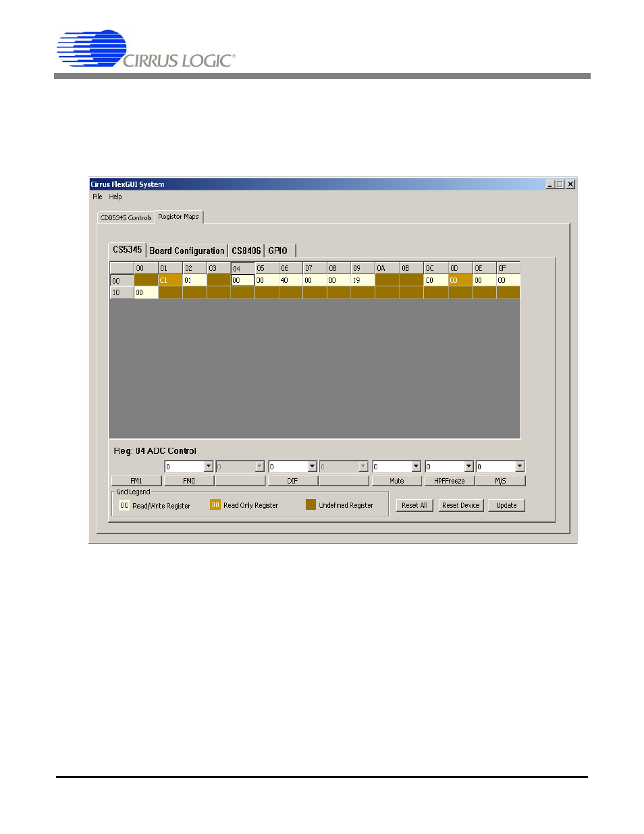The image size is (644, 834).
Task: Select register cell 0F in row 00
Action: (x=508, y=280)
